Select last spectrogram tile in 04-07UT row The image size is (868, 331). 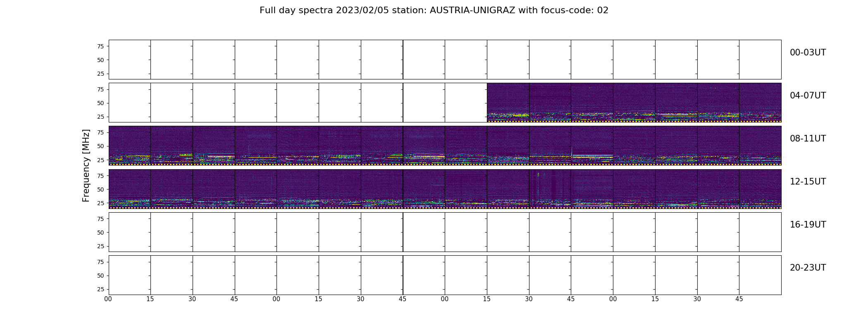pyautogui.click(x=760, y=103)
